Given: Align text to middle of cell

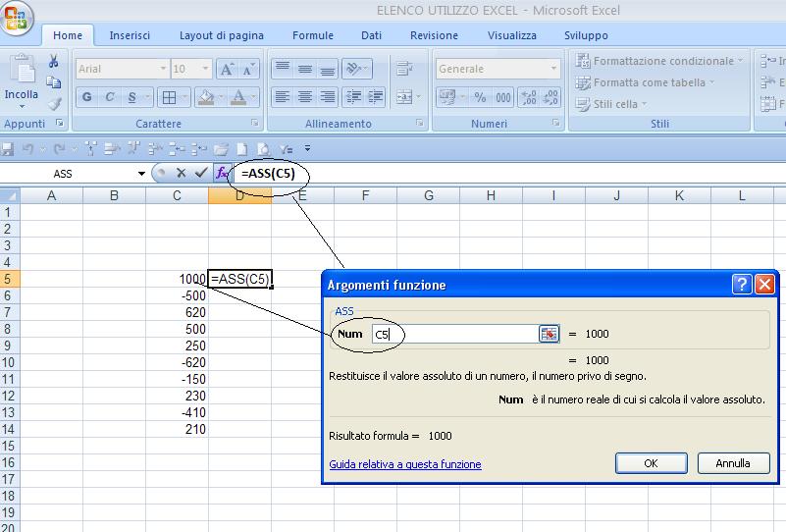Looking at the screenshot, I should [305, 69].
